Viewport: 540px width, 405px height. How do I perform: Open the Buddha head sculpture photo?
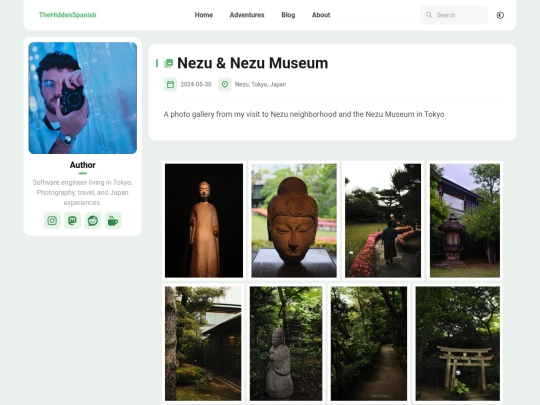(294, 220)
